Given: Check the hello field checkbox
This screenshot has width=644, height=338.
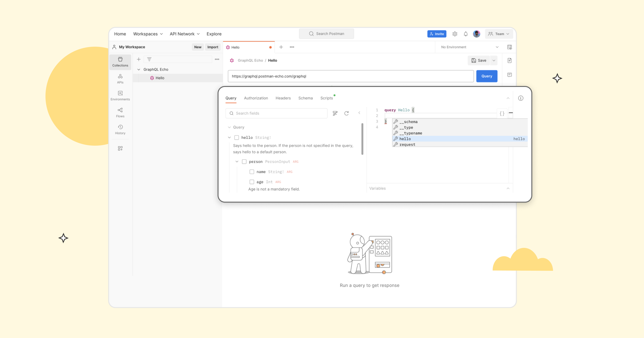Looking at the screenshot, I should pyautogui.click(x=236, y=137).
